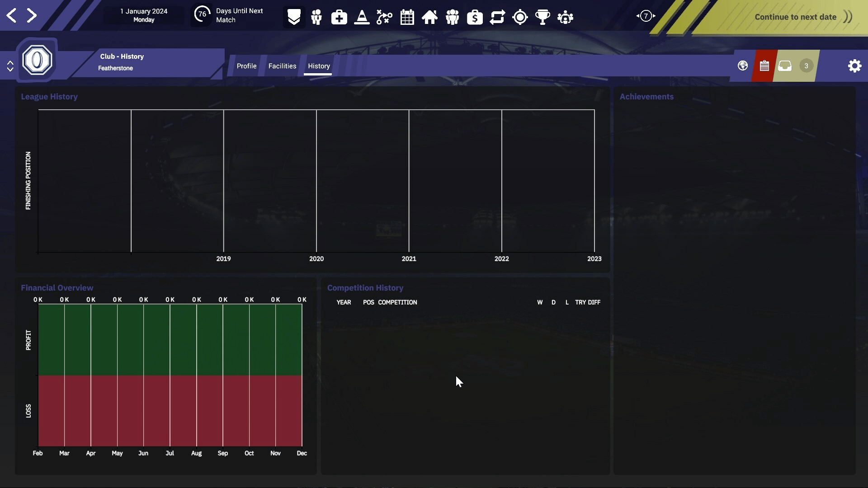Go back with the left arrow
Viewport: 868px width, 488px height.
(x=12, y=15)
